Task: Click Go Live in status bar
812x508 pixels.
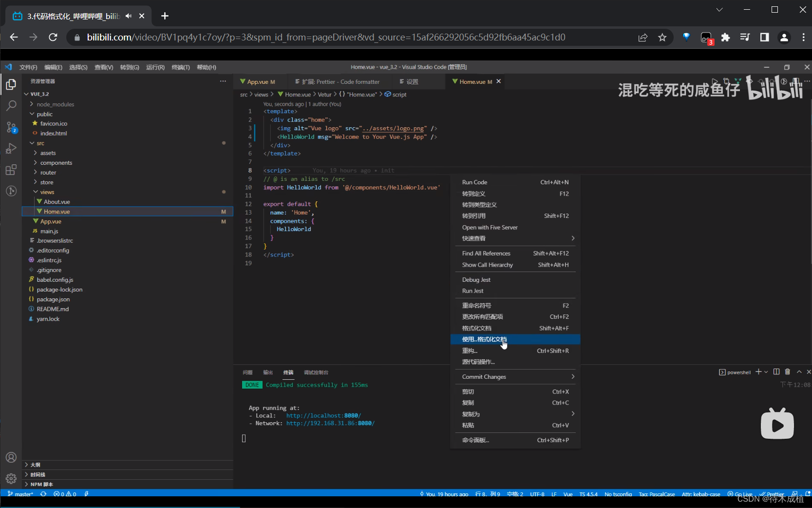Action: point(740,494)
